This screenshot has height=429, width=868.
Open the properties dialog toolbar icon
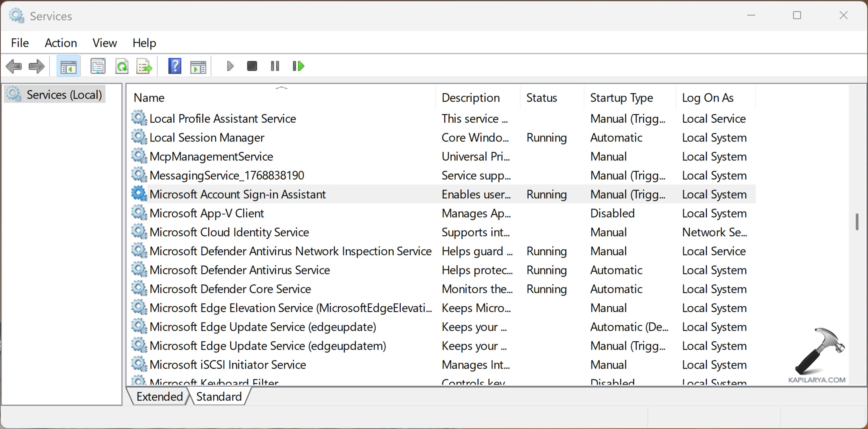point(98,66)
